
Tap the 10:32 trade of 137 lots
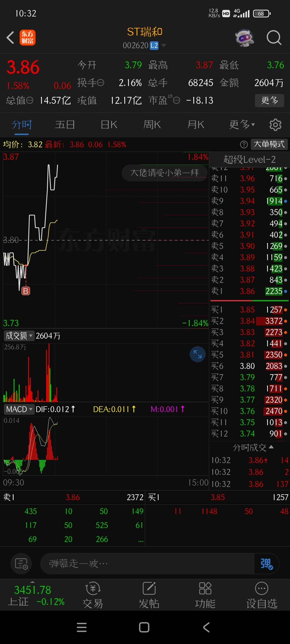(250, 484)
